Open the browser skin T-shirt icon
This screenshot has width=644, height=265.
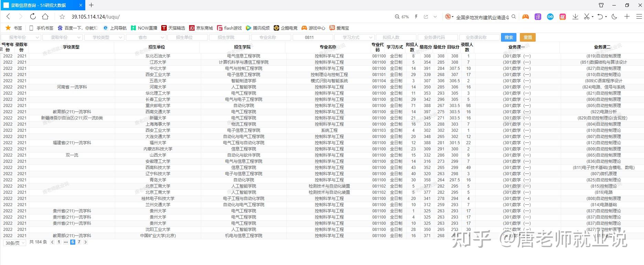(601, 5)
